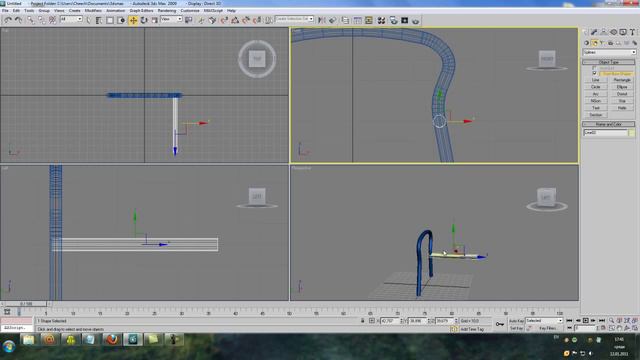Click the Rectangle spline button
The width and height of the screenshot is (640, 360).
click(622, 80)
